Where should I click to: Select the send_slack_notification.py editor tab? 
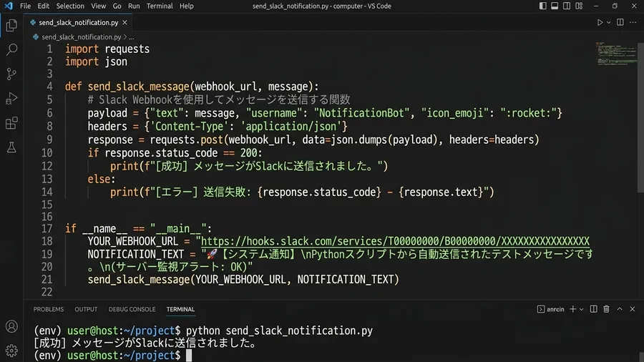[79, 23]
